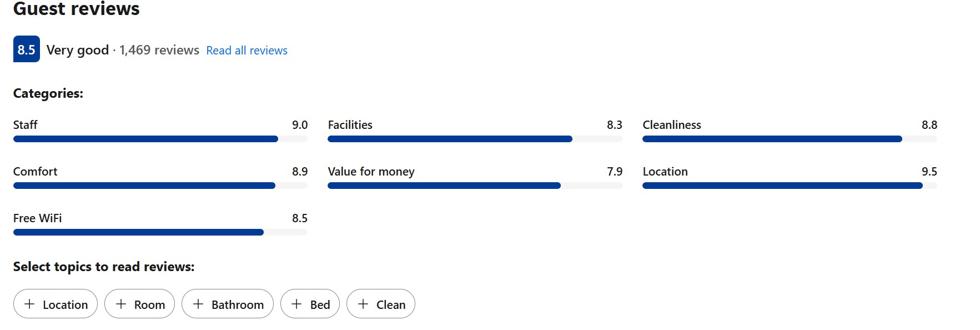
Task: Click the 8.5 review score badge
Action: click(27, 49)
